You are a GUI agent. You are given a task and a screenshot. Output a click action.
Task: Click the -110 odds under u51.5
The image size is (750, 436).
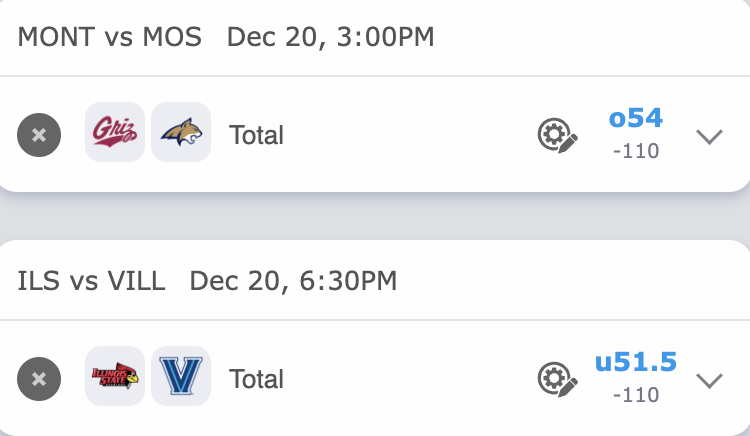point(636,395)
